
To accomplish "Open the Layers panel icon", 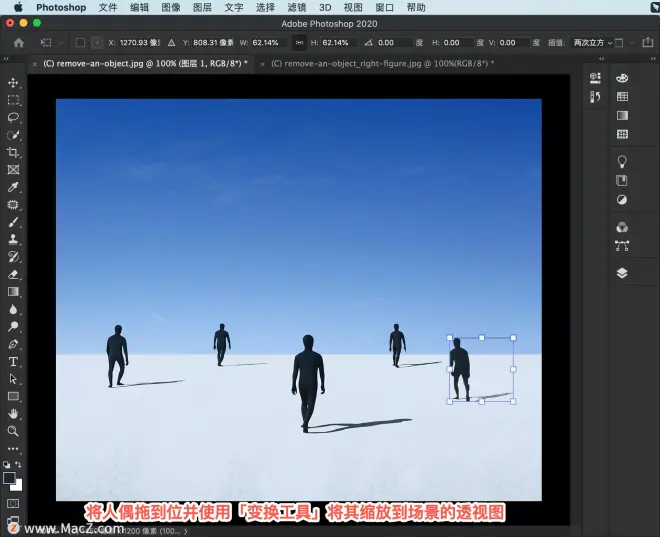I will point(622,273).
